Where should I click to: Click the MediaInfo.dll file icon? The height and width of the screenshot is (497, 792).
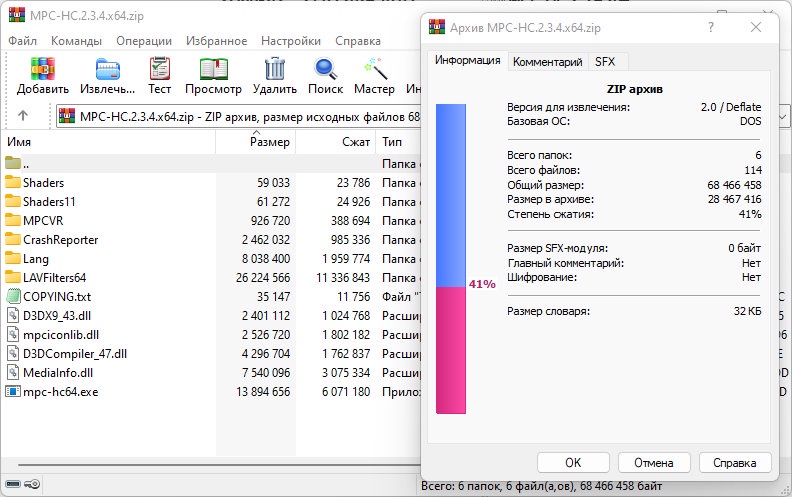click(13, 373)
